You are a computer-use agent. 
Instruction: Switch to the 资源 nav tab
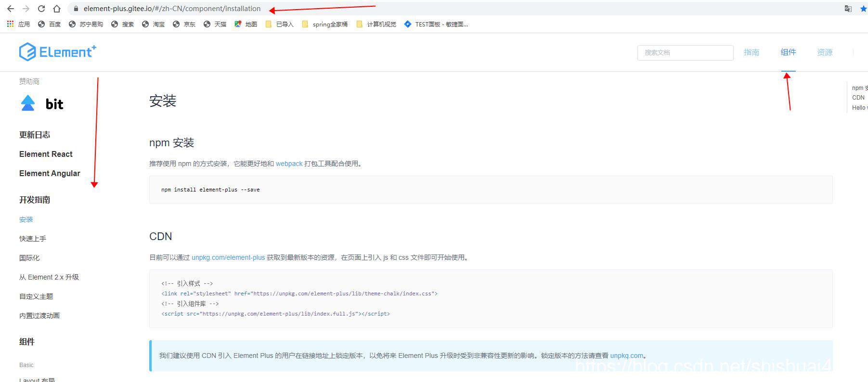coord(825,52)
